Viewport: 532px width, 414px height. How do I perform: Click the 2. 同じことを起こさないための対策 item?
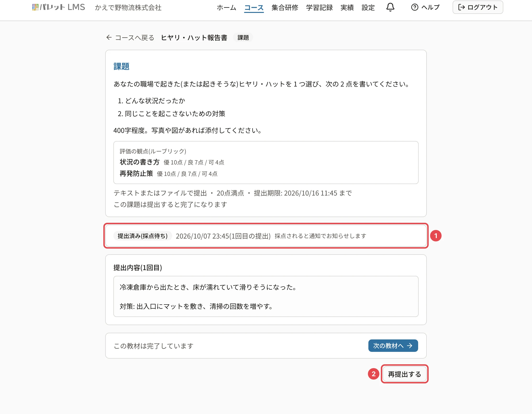[172, 114]
